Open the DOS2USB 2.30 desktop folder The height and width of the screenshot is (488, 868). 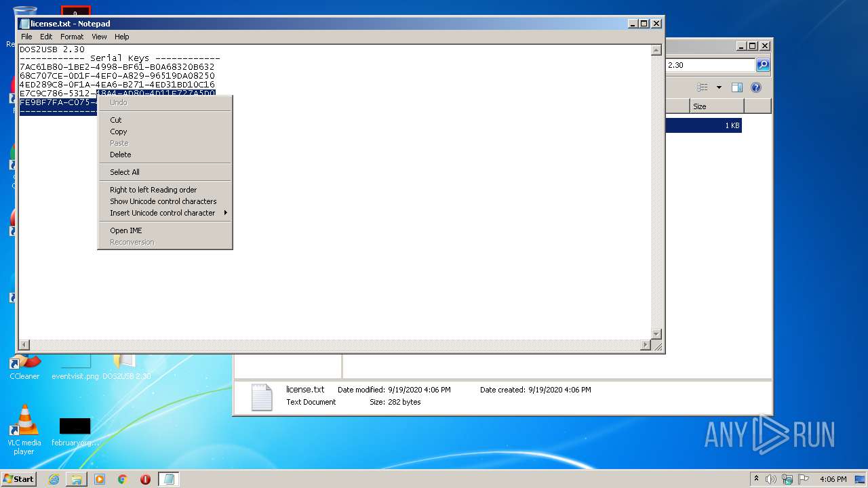click(x=127, y=366)
